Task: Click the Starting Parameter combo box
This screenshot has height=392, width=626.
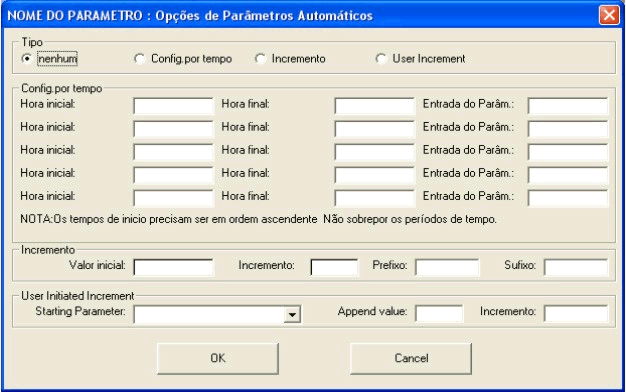Action: 218,314
